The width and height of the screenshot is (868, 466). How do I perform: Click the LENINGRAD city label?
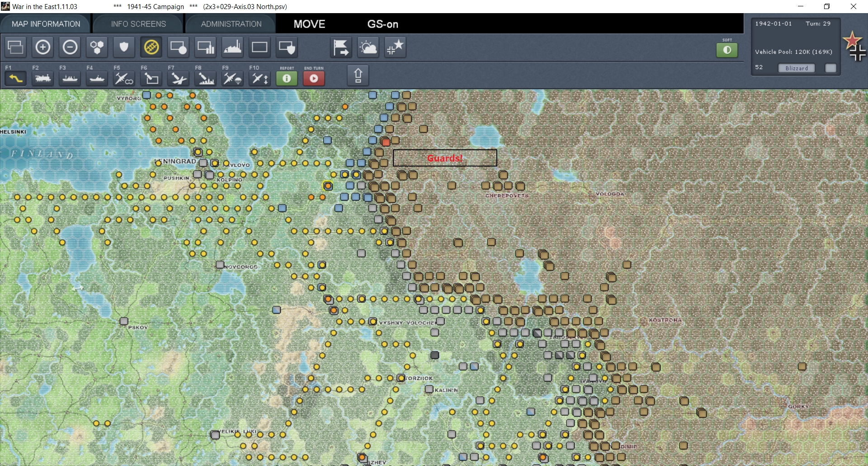(x=175, y=161)
